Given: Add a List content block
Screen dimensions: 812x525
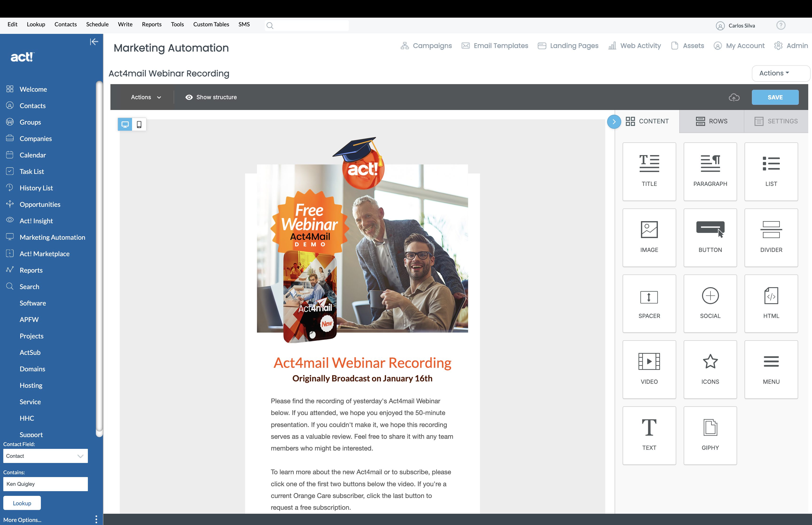Looking at the screenshot, I should (x=771, y=172).
